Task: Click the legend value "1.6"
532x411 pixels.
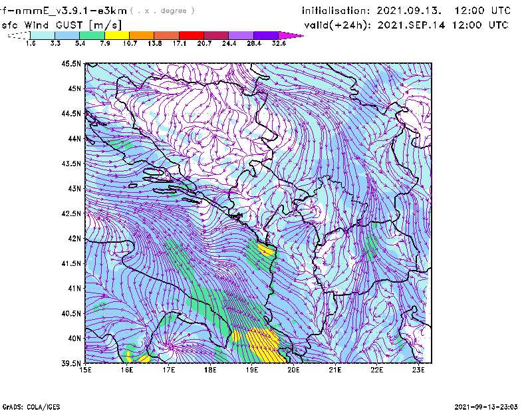Action: tap(31, 43)
